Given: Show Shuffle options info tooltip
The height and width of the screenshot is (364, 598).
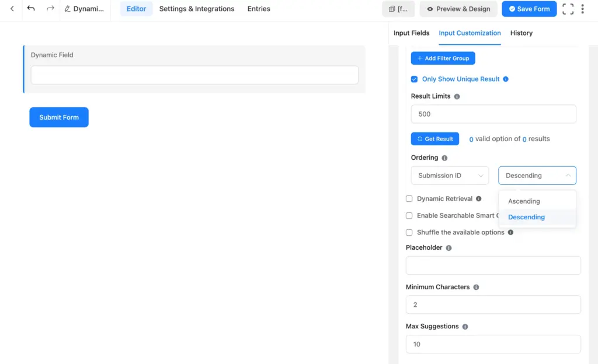Looking at the screenshot, I should 510,232.
